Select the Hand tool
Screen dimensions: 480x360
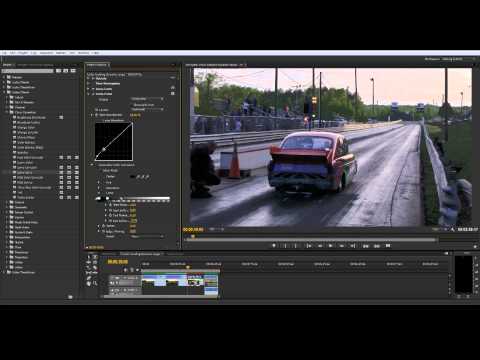coord(89,283)
